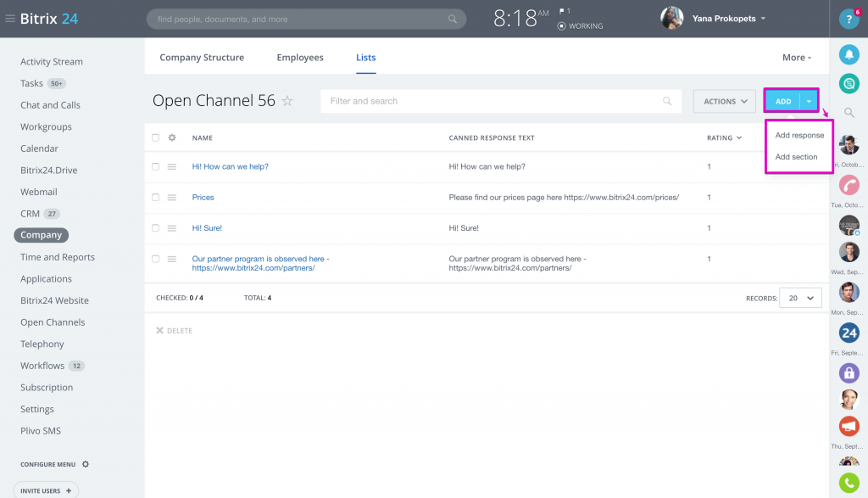Image resolution: width=868 pixels, height=498 pixels.
Task: Select all rows with the header checkbox
Action: coord(156,137)
